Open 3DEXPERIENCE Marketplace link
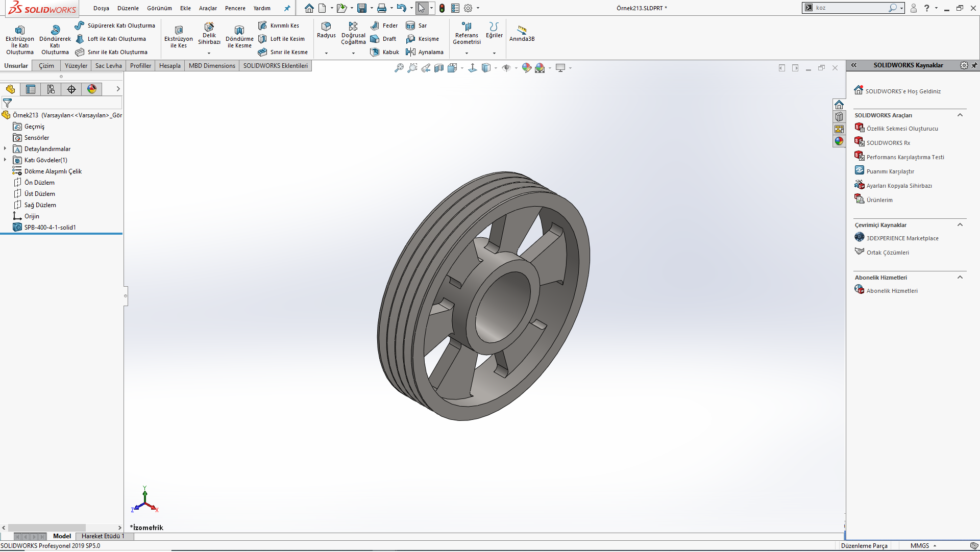This screenshot has width=980, height=552. tap(902, 238)
